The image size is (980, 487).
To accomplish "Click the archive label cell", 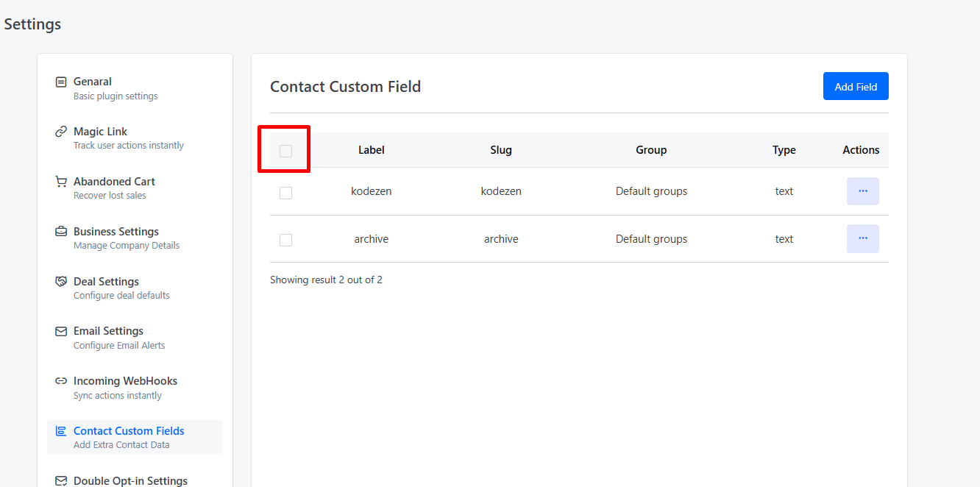I will [x=372, y=239].
